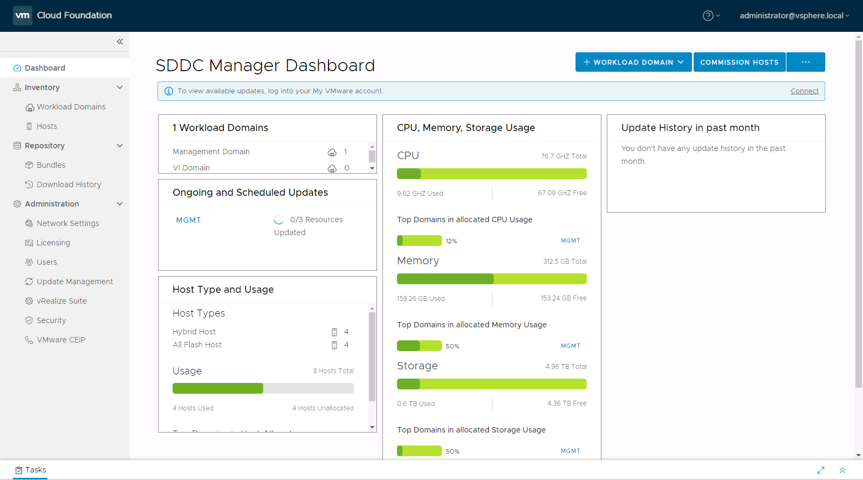Collapse the left sidebar with double-chevron icon
This screenshot has width=863, height=480.
[x=120, y=42]
